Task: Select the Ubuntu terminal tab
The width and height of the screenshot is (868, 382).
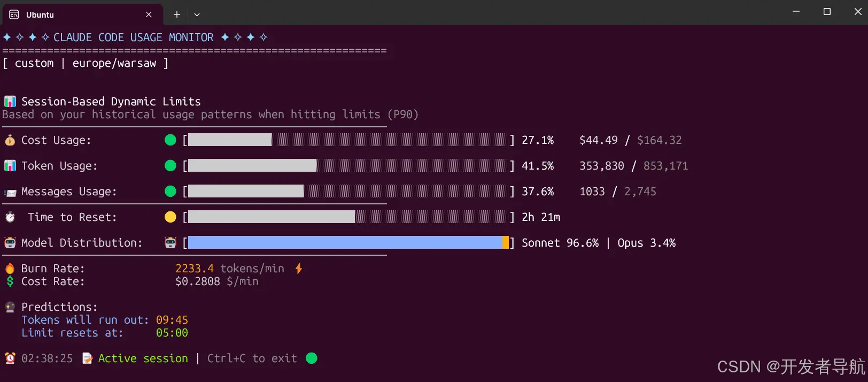Action: (83, 14)
